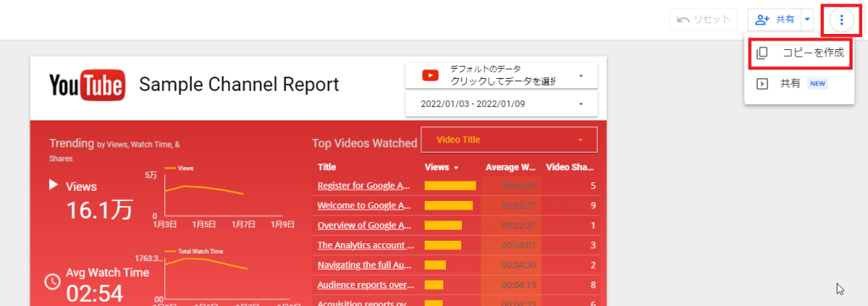This screenshot has height=306, width=868.
Task: Click the リセット button
Action: (x=703, y=19)
